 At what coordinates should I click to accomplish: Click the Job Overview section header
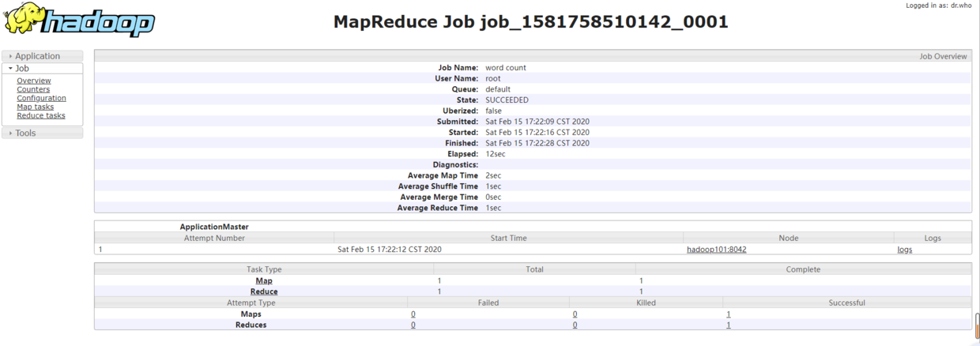click(x=533, y=56)
